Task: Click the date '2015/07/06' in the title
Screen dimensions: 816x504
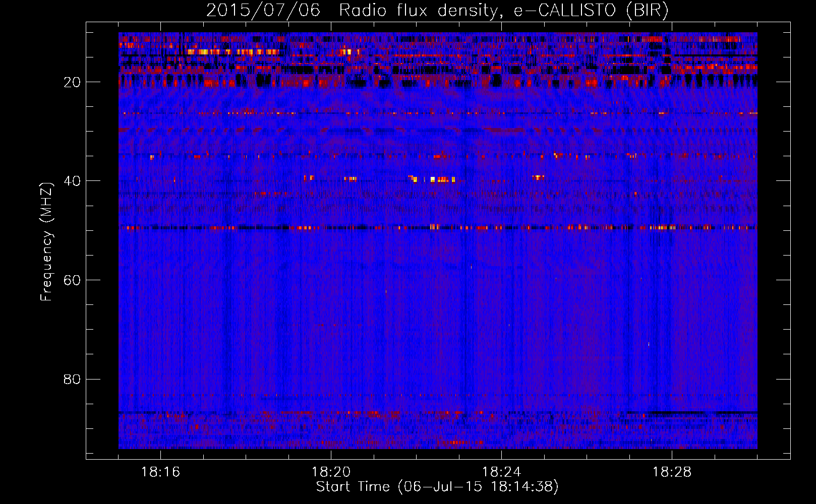Action: (x=263, y=11)
